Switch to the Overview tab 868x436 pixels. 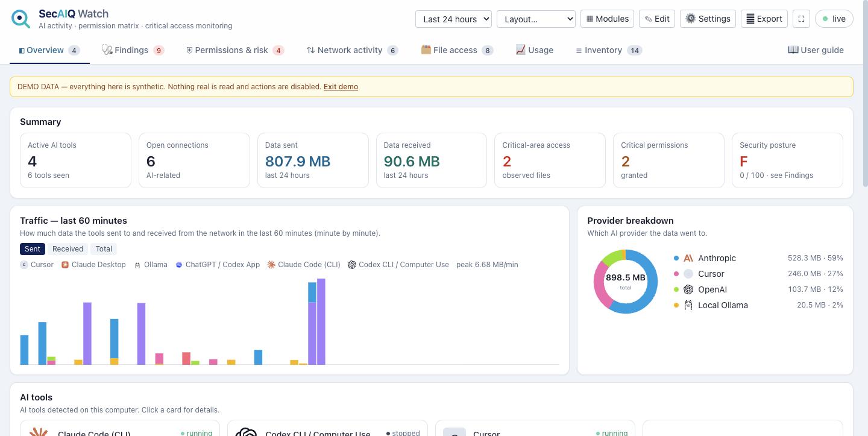(x=49, y=50)
